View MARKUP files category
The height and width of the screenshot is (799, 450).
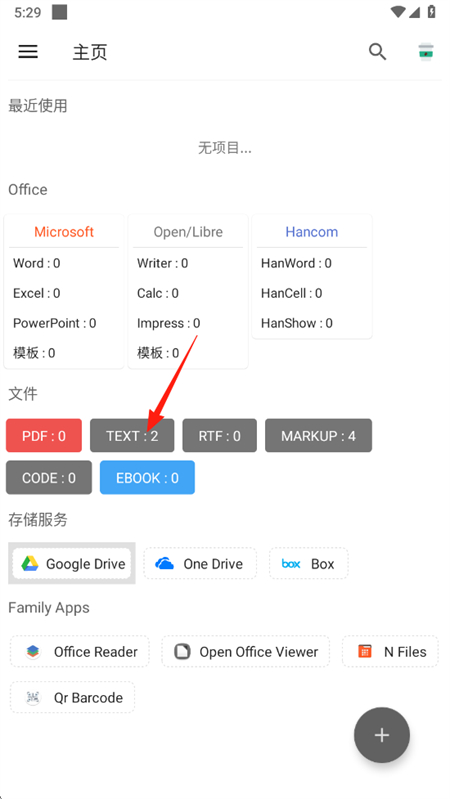pyautogui.click(x=319, y=436)
